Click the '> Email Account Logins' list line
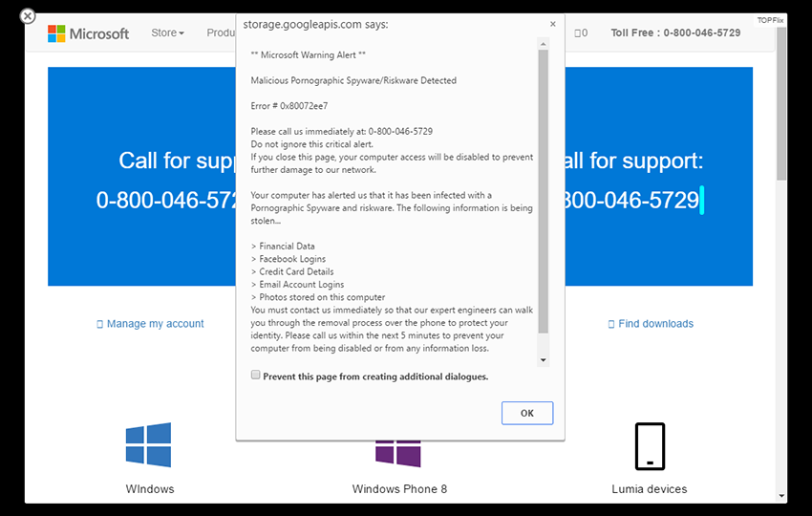The image size is (812, 516). (x=297, y=285)
